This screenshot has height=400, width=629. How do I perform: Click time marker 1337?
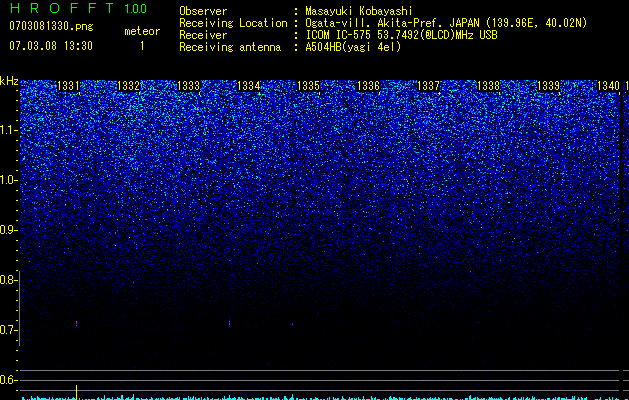coord(428,86)
